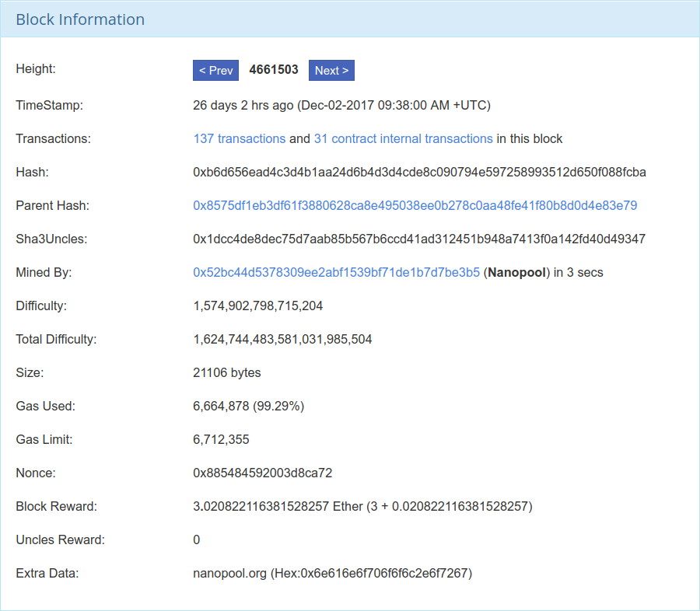Screen dimensions: 700x611
Task: Click the Difficulty value 1,574,902,798,715,204
Action: coord(257,305)
